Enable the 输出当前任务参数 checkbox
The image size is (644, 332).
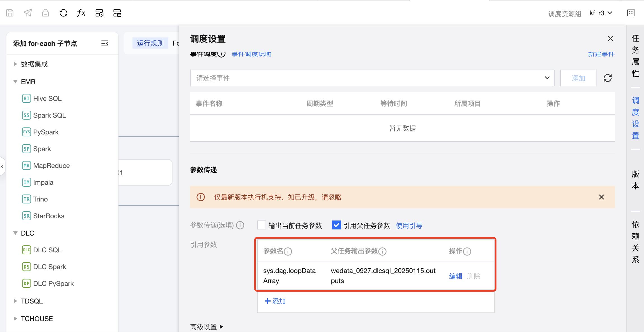click(x=262, y=225)
